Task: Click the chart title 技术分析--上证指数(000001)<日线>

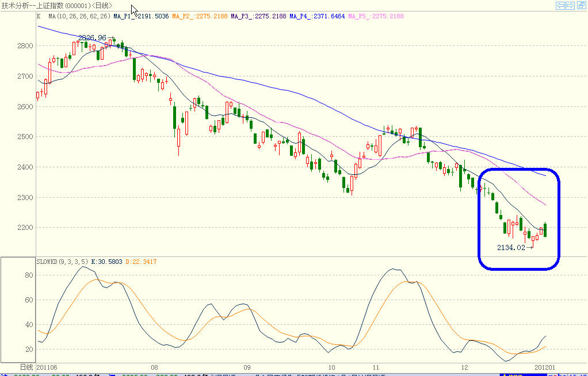Action: pos(57,6)
